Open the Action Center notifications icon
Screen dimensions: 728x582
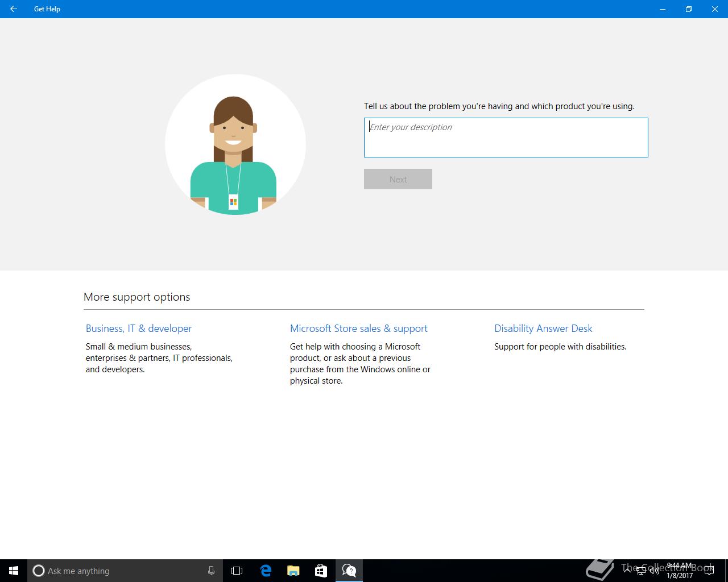[x=709, y=571]
